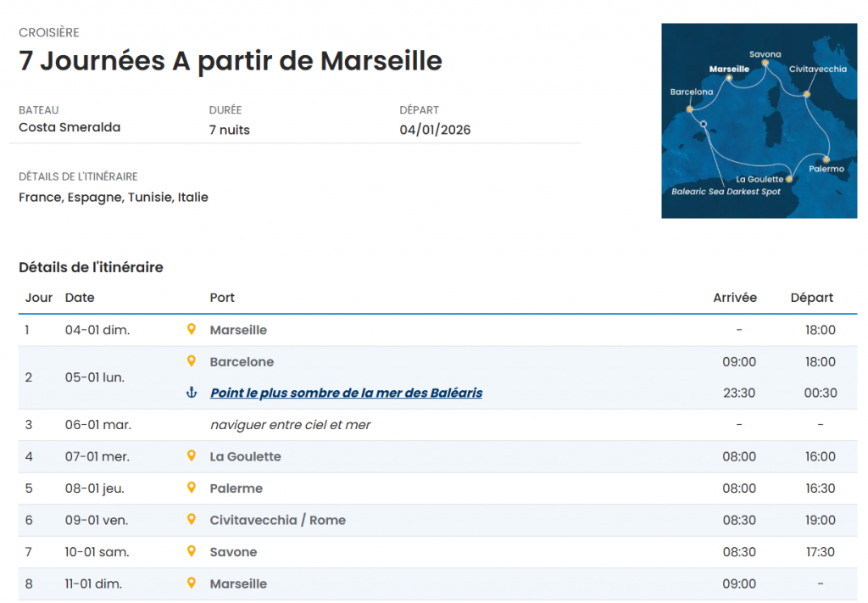Click the Civitavecchia marker on the map

(x=807, y=93)
